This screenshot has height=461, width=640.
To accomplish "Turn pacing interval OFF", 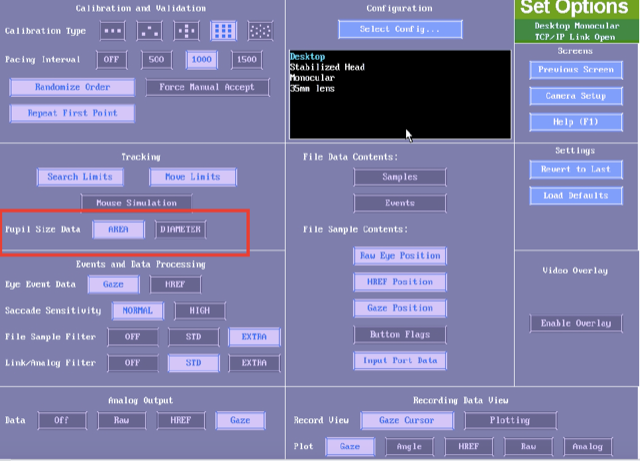I will [111, 60].
